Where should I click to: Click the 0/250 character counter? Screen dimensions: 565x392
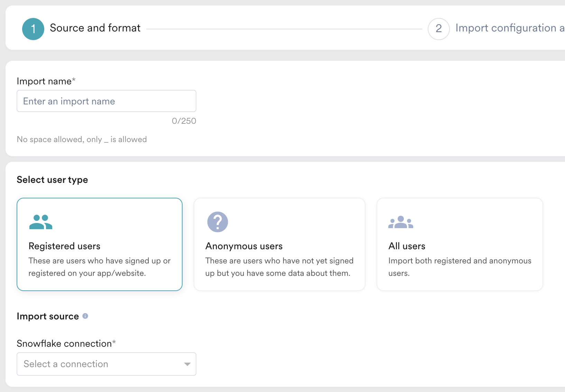184,121
